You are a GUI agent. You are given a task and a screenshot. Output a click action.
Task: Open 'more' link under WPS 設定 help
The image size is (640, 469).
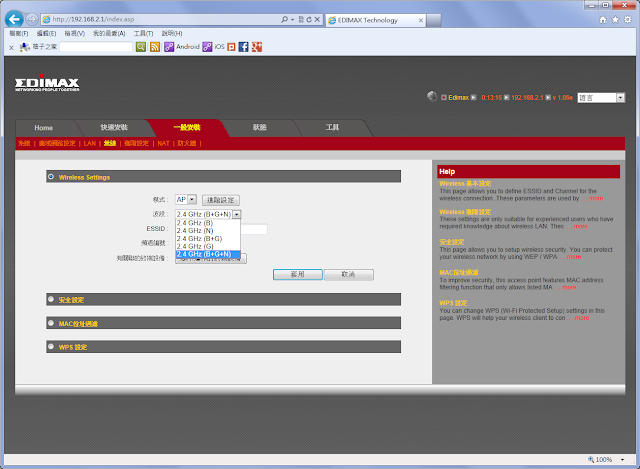(x=582, y=318)
